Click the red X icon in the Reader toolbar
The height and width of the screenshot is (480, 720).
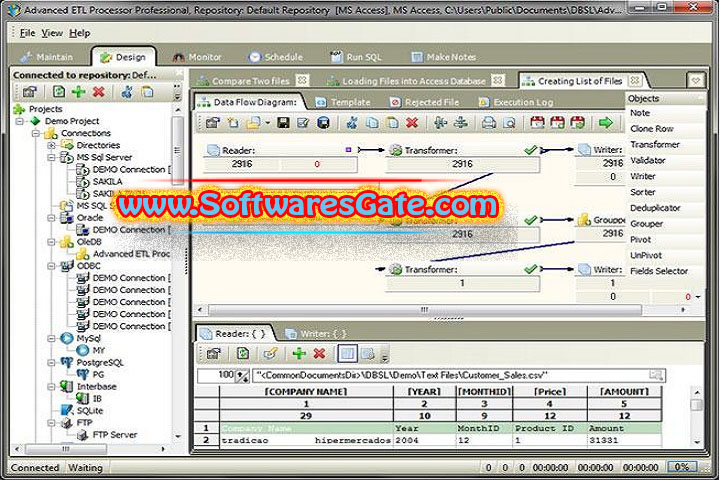[x=319, y=353]
